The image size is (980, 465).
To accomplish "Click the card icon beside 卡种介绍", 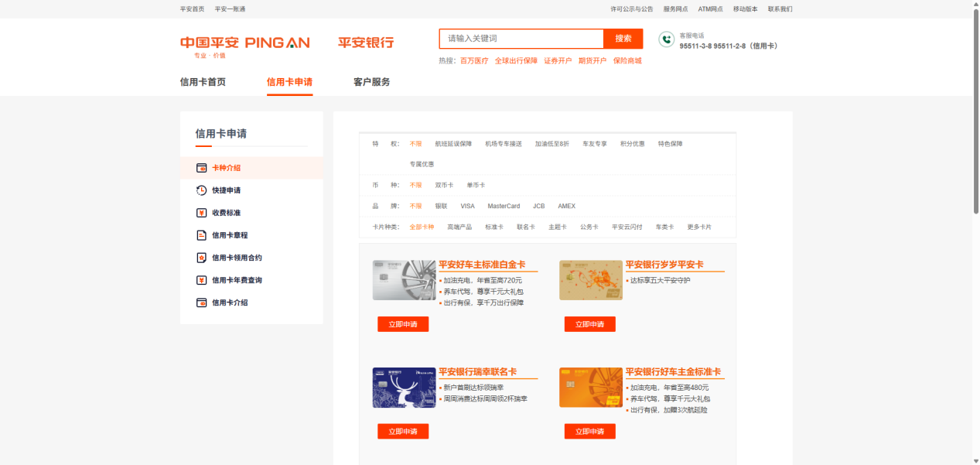I will pos(201,168).
